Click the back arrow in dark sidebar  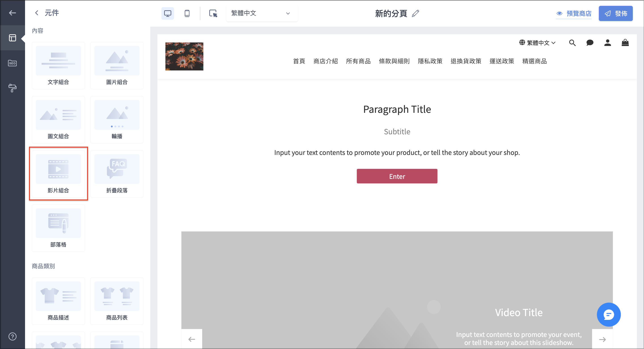12,13
